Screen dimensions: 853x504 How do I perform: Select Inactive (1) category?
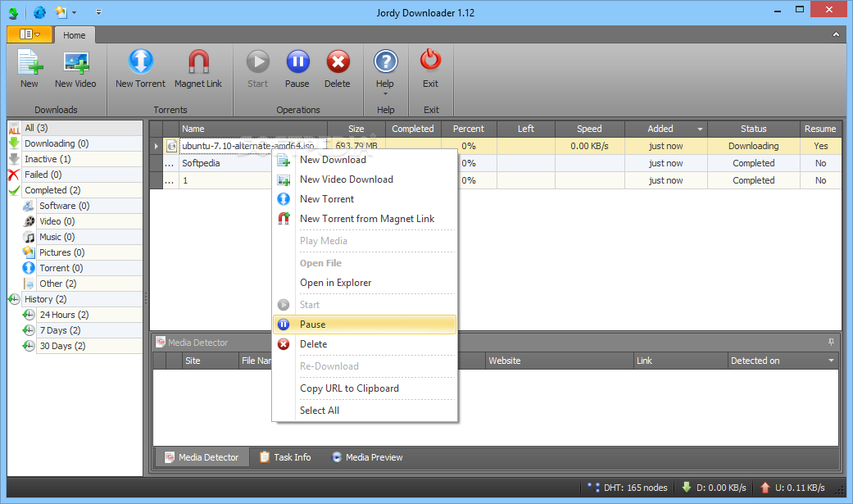[75, 159]
